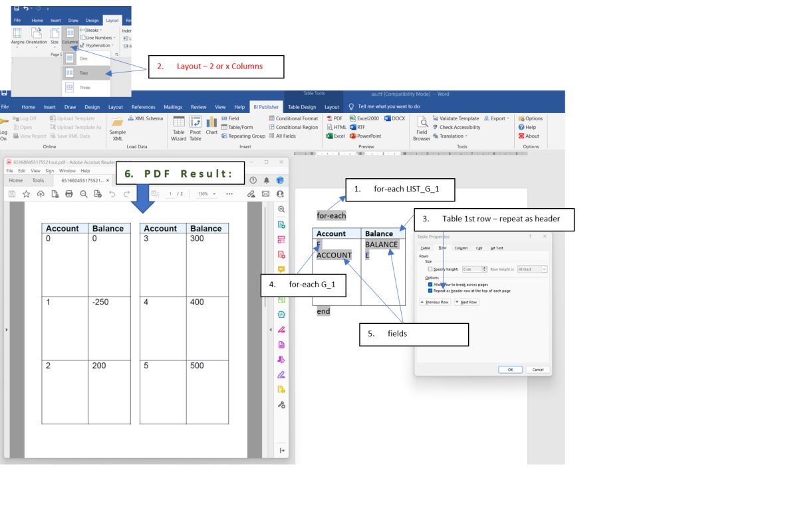798x532 pixels.
Task: Click Conditional Region
Action: tap(293, 127)
